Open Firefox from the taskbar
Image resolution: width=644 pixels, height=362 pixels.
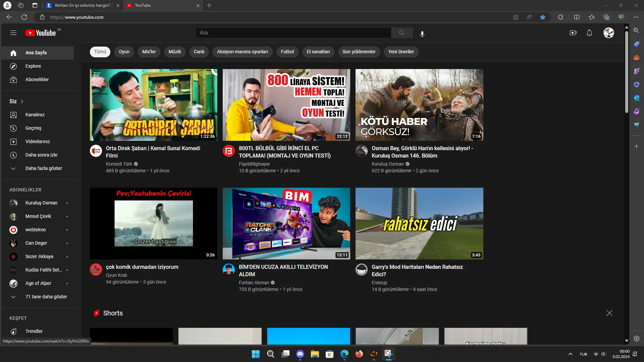(359, 354)
